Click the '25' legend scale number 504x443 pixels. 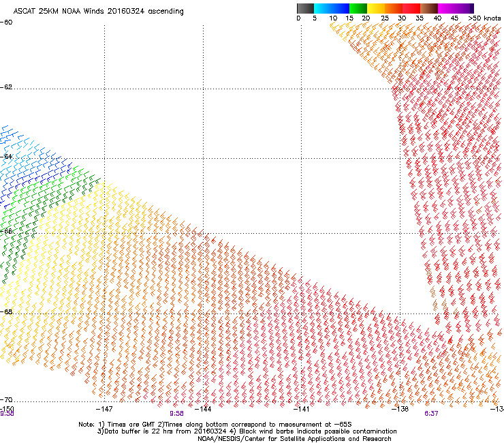click(385, 18)
